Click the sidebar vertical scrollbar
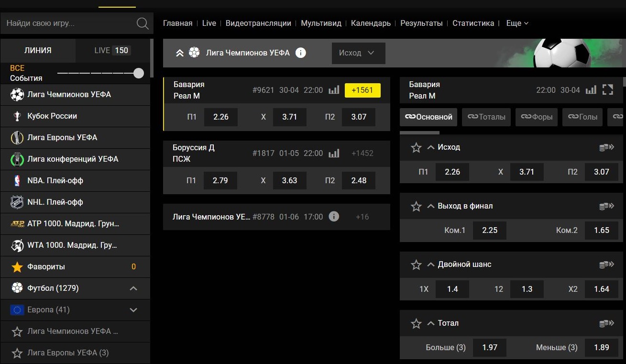This screenshot has width=626, height=364. point(152,58)
